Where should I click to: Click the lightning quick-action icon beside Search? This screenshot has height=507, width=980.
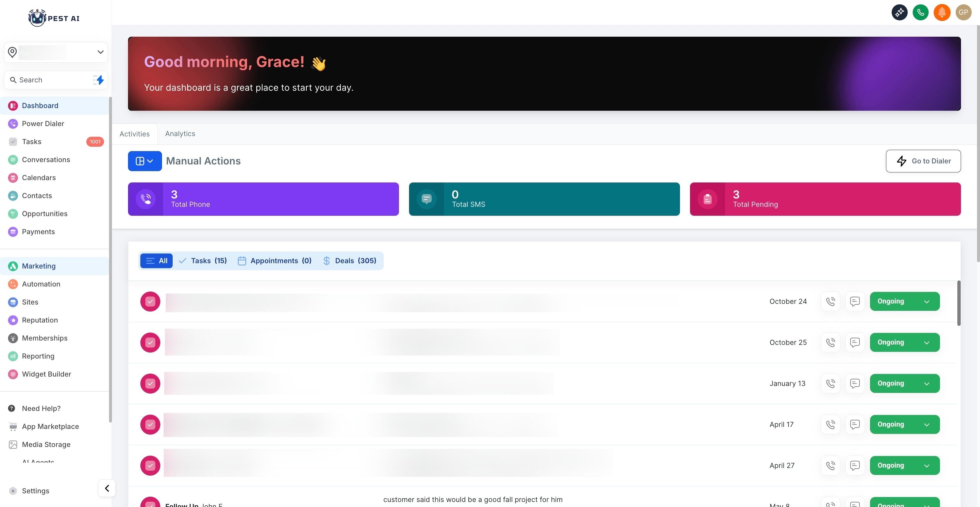(x=99, y=80)
